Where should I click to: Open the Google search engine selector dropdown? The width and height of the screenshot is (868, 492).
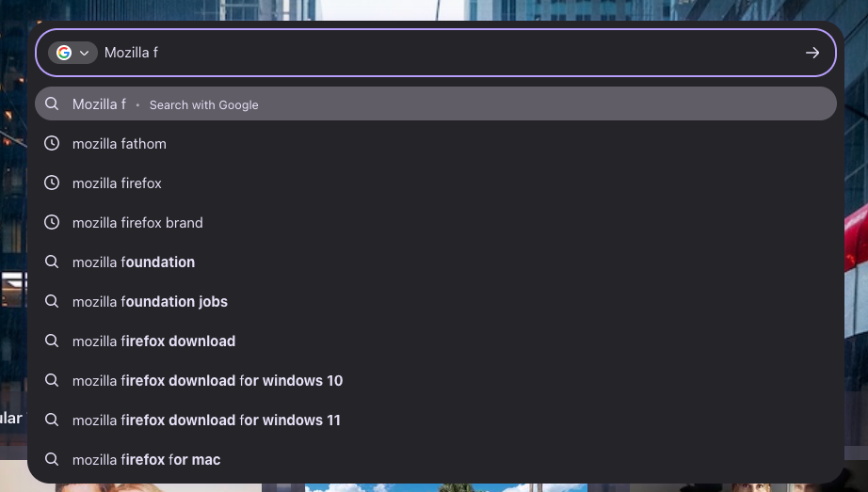(72, 53)
